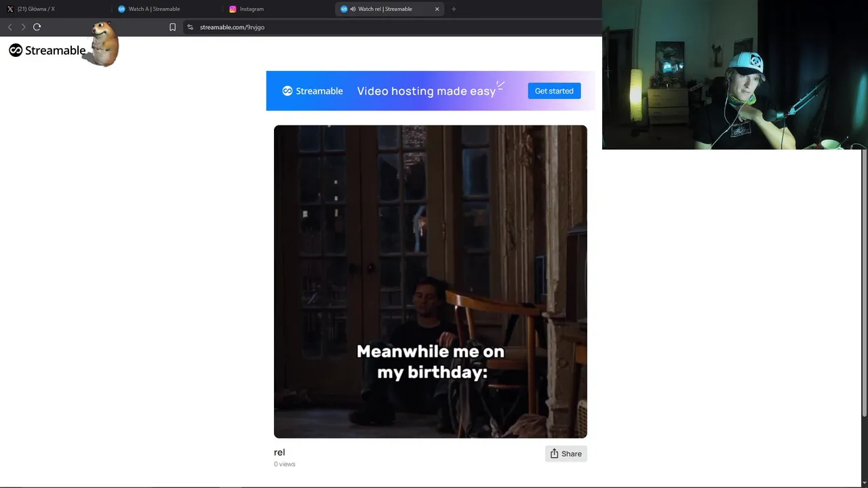Screen dimensions: 868x488
Task: Go forward to next page
Action: pos(23,27)
